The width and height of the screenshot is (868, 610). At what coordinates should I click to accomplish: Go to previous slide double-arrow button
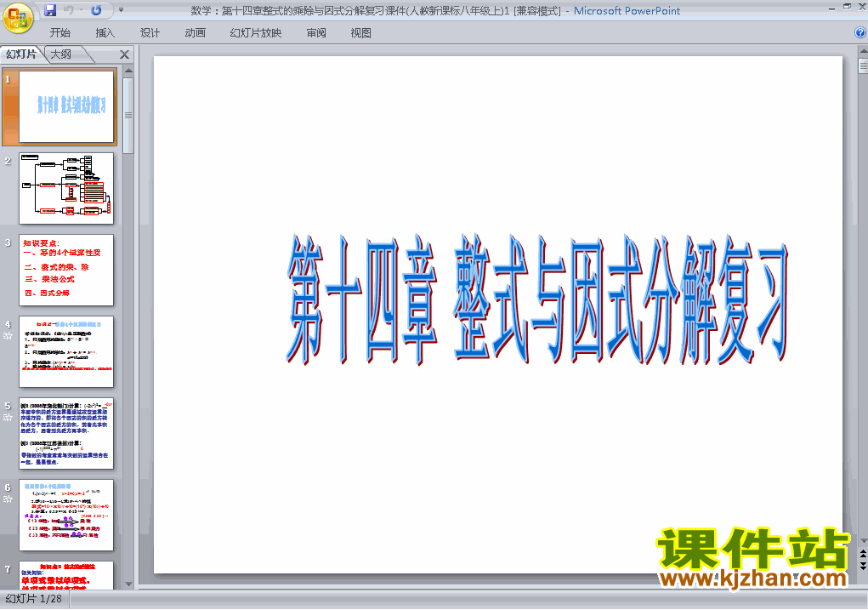[863, 554]
